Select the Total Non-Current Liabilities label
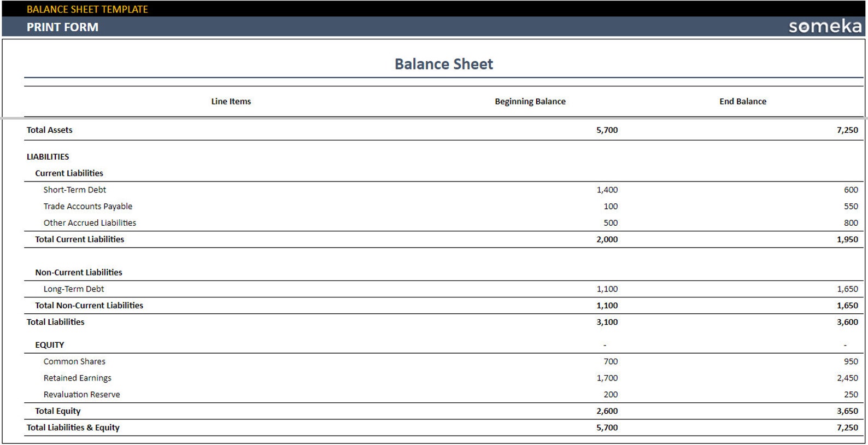The height and width of the screenshot is (445, 868). pyautogui.click(x=89, y=306)
